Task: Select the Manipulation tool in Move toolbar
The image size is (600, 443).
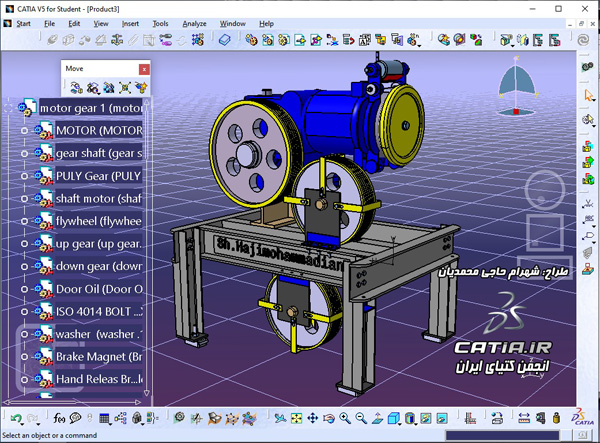Action: [76, 88]
